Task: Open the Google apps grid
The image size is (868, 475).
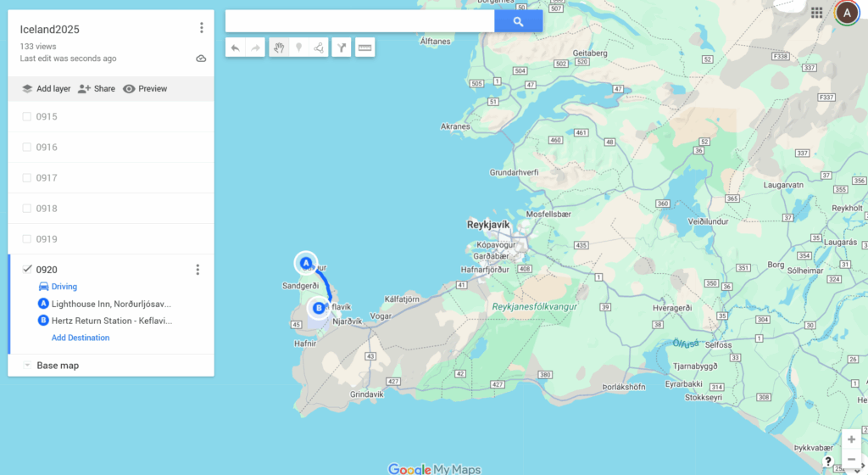Action: tap(816, 12)
